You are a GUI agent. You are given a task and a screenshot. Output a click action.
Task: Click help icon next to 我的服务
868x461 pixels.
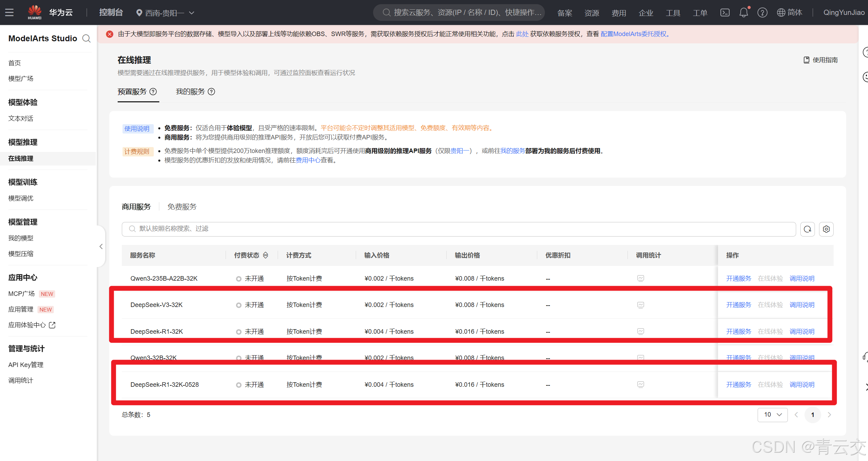[x=211, y=92]
